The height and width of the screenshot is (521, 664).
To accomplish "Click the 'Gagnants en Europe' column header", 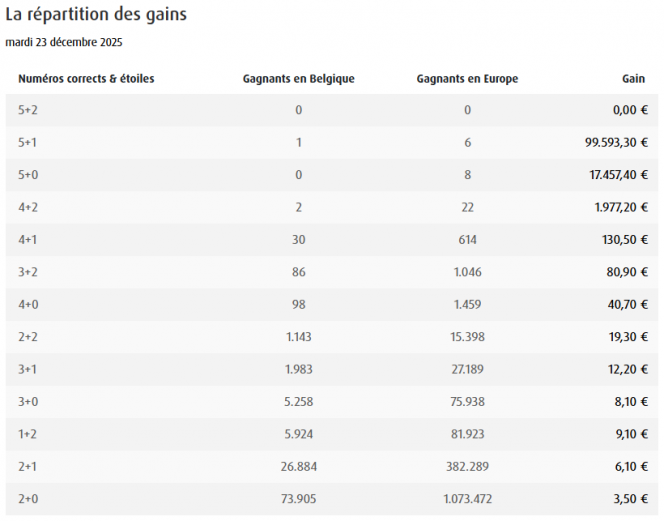I will [x=467, y=78].
